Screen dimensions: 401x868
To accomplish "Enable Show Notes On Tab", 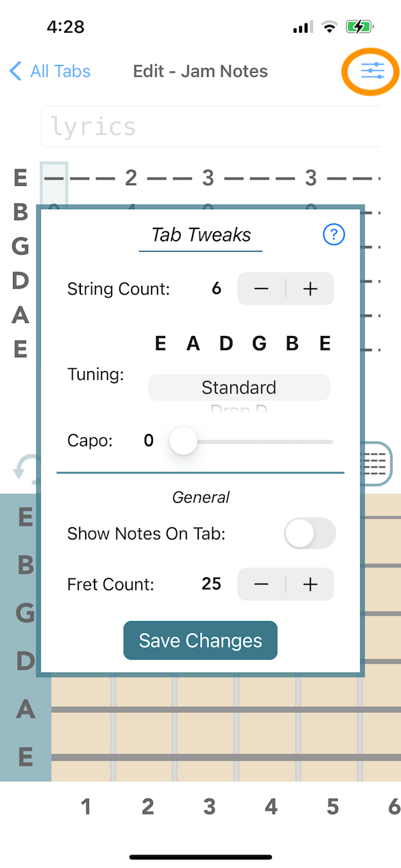I will coord(309,533).
